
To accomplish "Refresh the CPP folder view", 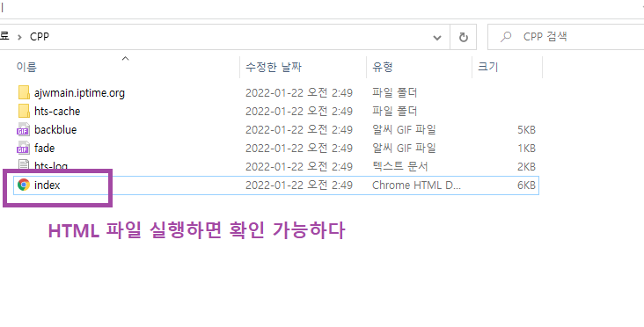I will click(464, 37).
